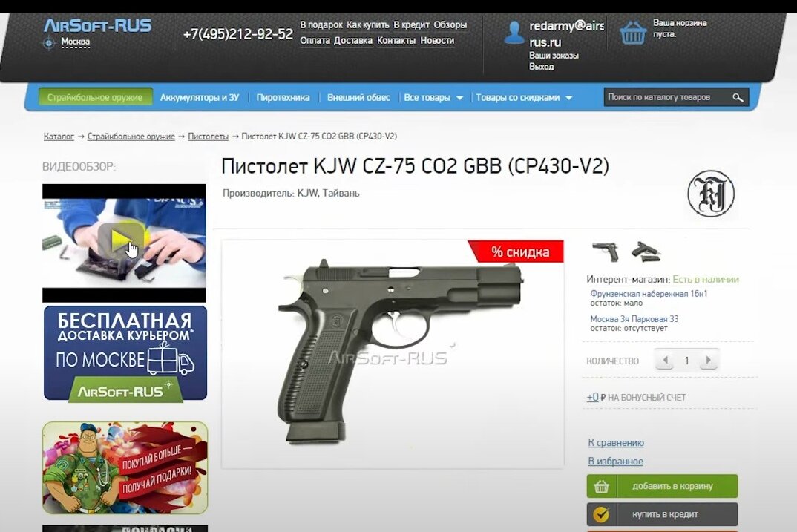The width and height of the screenshot is (797, 532).
Task: Select the Аккумуляторы и ЗУ menu item
Action: pyautogui.click(x=199, y=97)
